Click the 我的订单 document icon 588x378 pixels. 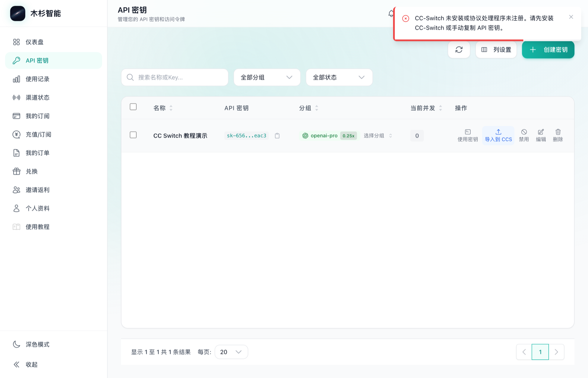(17, 153)
